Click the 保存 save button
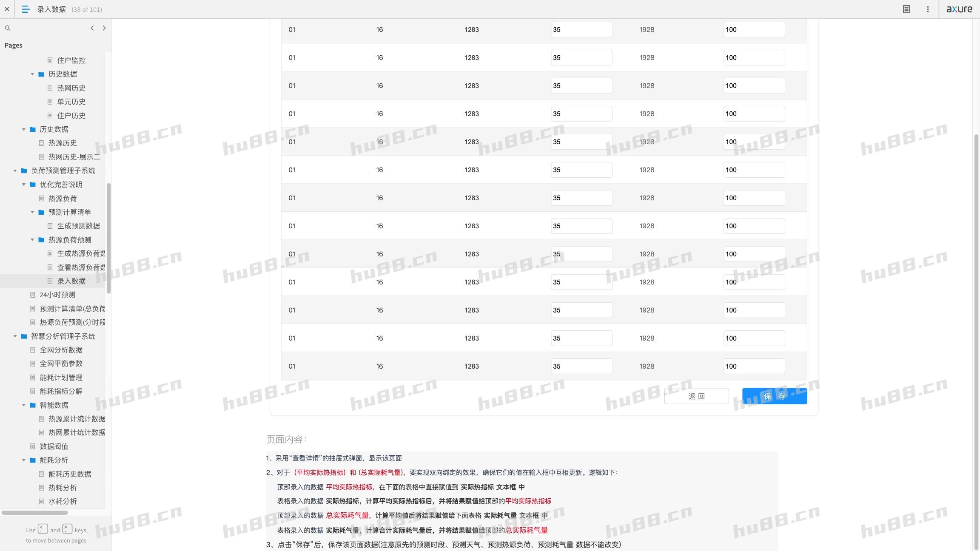The height and width of the screenshot is (551, 980). tap(774, 396)
